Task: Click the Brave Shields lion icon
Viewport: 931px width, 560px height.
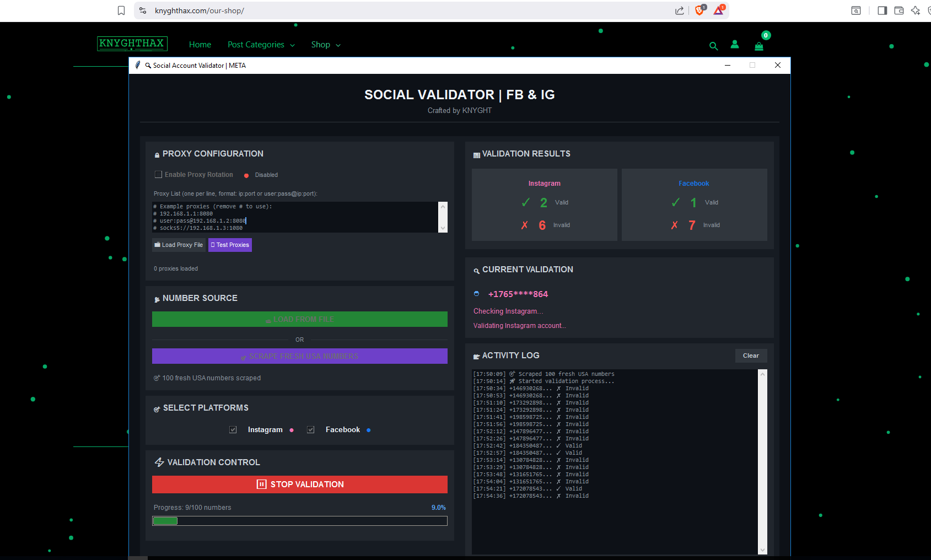Action: (x=699, y=10)
